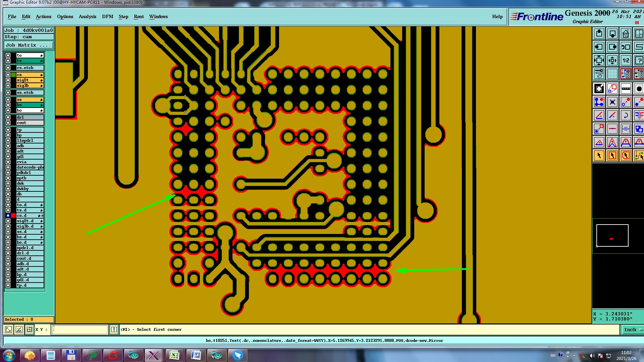Select the black arrow pointer tool
This screenshot has width=644, height=362.
(x=599, y=156)
